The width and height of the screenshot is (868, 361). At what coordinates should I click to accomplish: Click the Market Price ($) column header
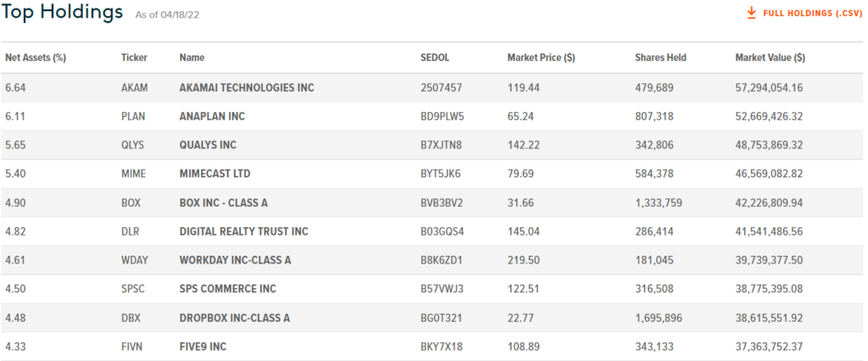click(x=541, y=58)
